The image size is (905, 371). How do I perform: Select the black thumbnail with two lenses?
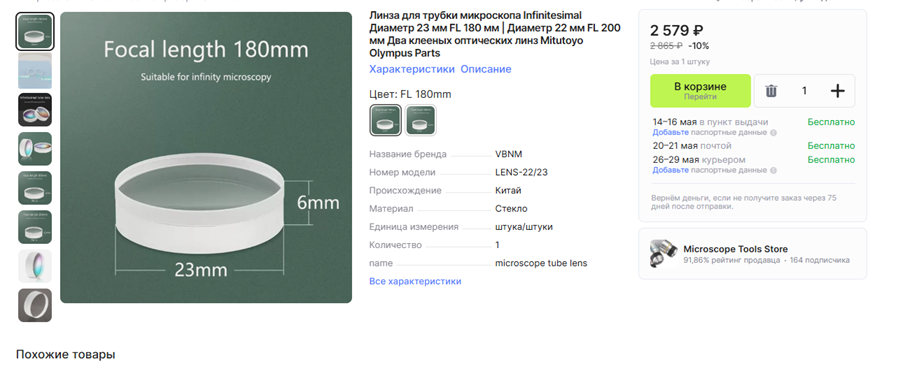click(x=35, y=110)
